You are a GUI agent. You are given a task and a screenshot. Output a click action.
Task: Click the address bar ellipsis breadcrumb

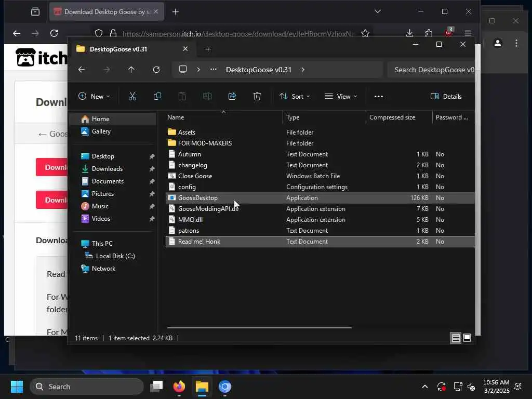coord(214,69)
